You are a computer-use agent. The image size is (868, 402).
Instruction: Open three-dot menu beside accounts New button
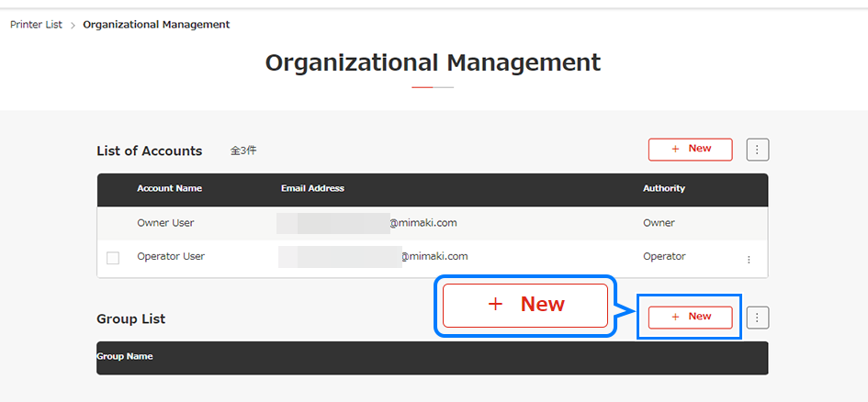point(757,150)
